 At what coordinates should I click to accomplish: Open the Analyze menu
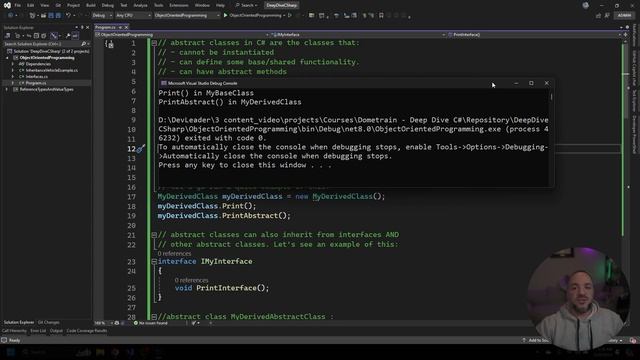[140, 5]
